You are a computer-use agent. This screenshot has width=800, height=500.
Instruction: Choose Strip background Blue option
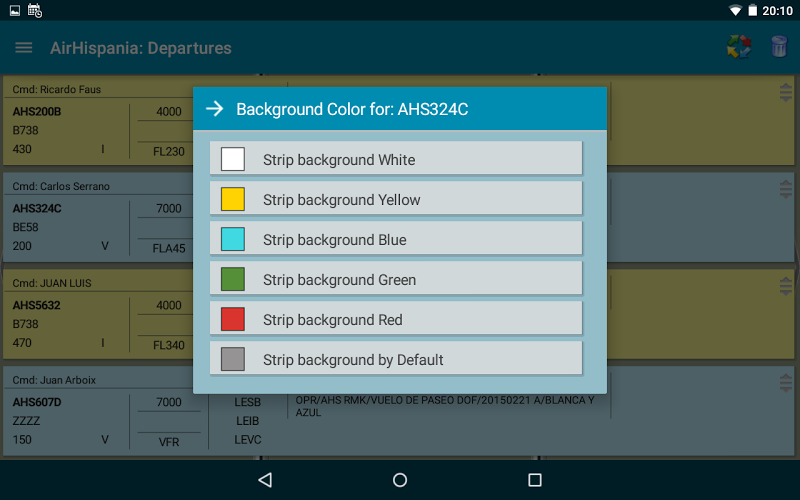point(396,238)
